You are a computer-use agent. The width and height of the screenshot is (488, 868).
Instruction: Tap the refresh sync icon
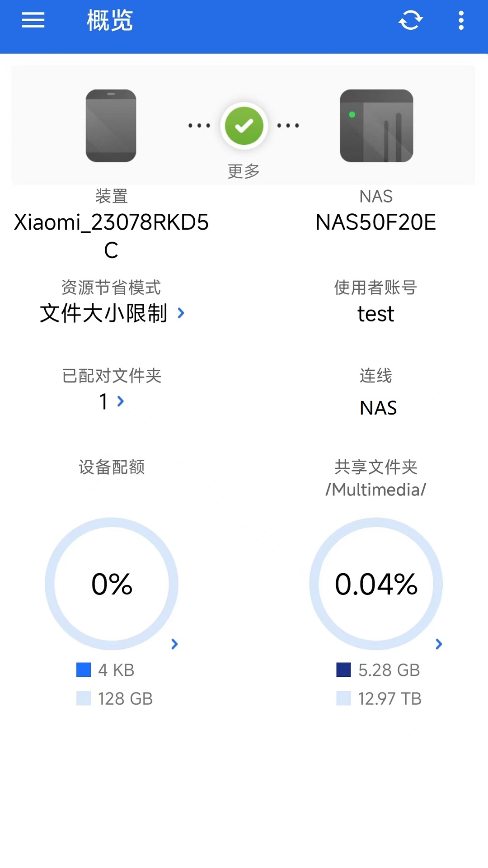[410, 21]
